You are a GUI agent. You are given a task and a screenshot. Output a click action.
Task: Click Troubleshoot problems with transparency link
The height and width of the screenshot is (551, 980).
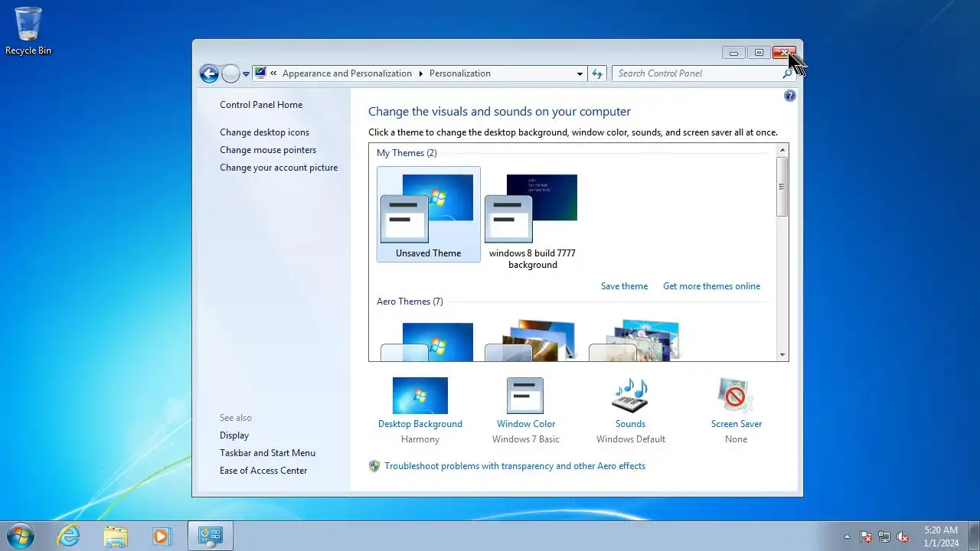(514, 466)
